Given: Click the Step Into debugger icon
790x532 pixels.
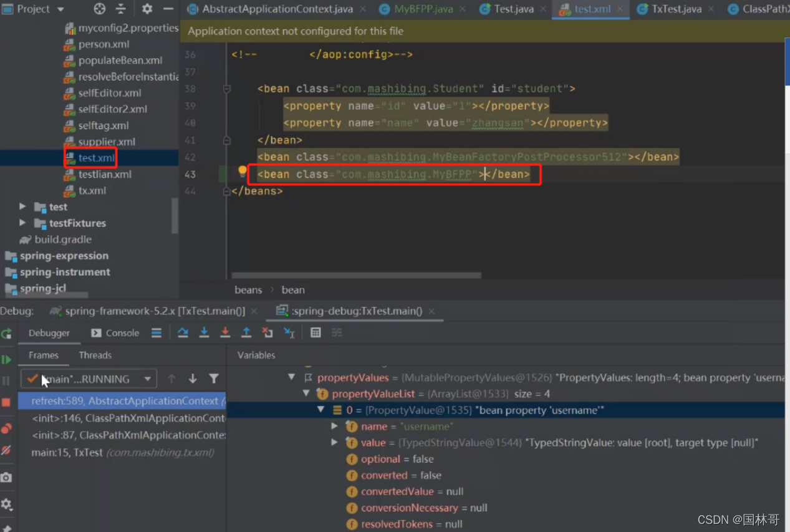Looking at the screenshot, I should (204, 332).
